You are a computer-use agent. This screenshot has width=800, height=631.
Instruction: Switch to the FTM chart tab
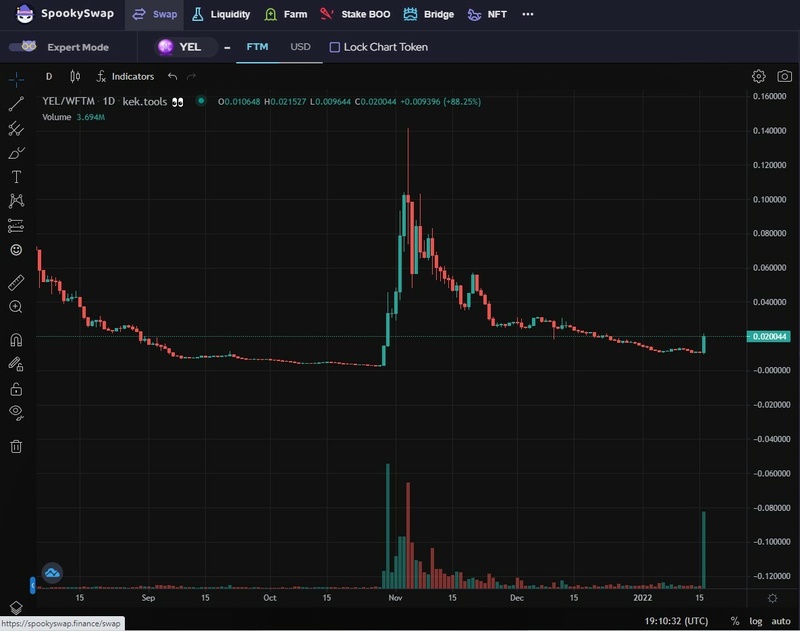click(257, 47)
